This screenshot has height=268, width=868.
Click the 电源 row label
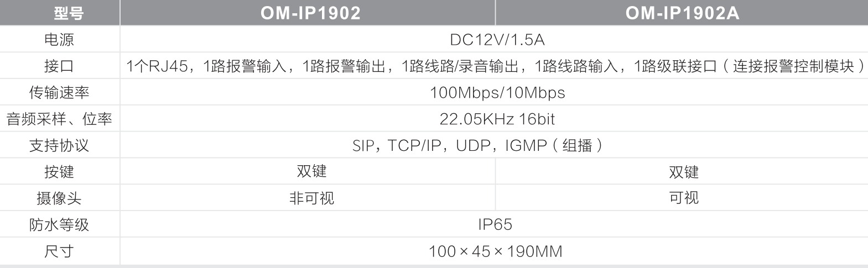pos(59,40)
